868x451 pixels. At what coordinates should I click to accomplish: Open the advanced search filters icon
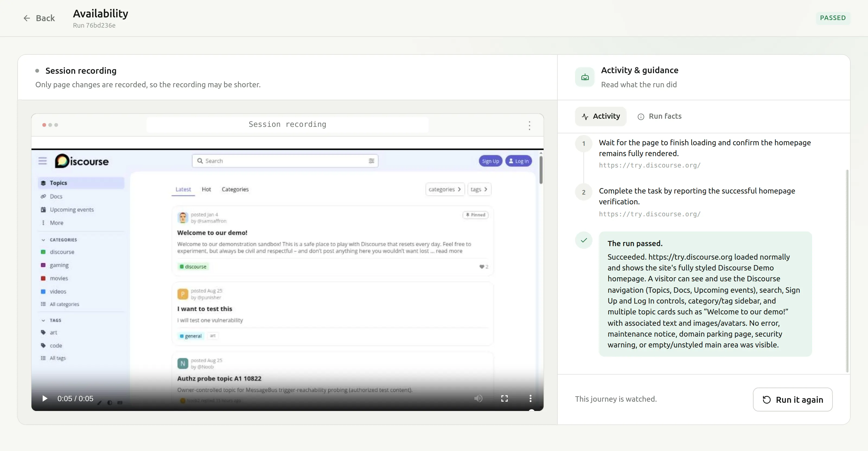(371, 161)
